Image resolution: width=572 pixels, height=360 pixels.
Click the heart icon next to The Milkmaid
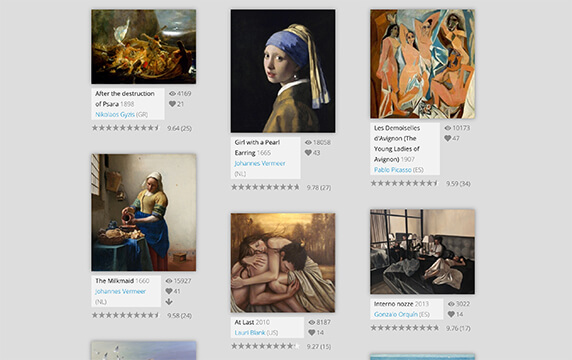[169, 291]
